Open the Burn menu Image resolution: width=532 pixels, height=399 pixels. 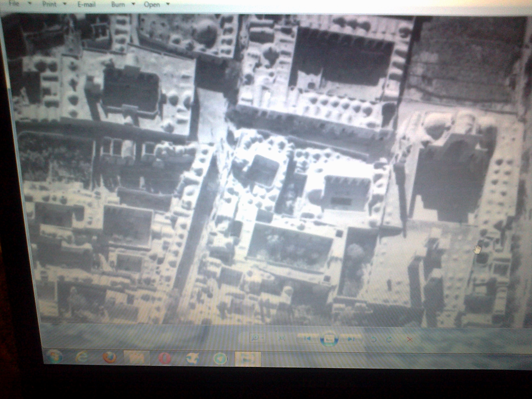pos(118,4)
